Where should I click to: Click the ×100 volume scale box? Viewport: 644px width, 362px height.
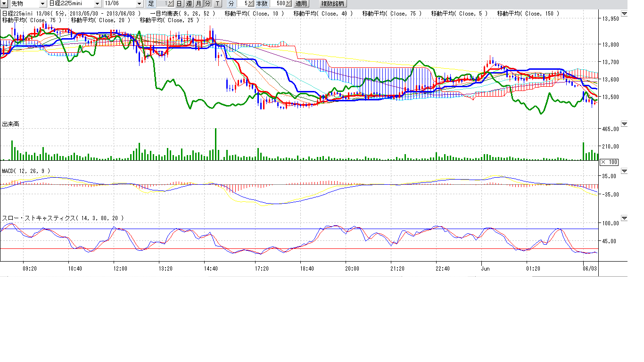coord(609,162)
